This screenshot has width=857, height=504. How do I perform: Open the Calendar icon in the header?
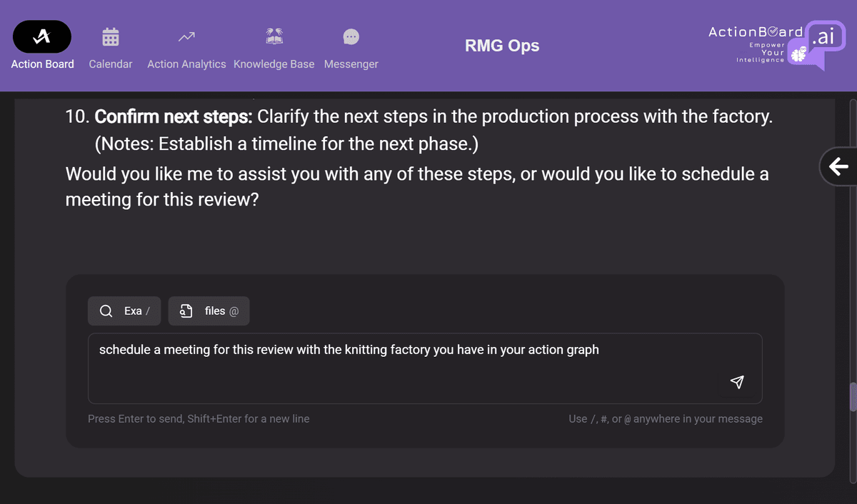click(111, 36)
